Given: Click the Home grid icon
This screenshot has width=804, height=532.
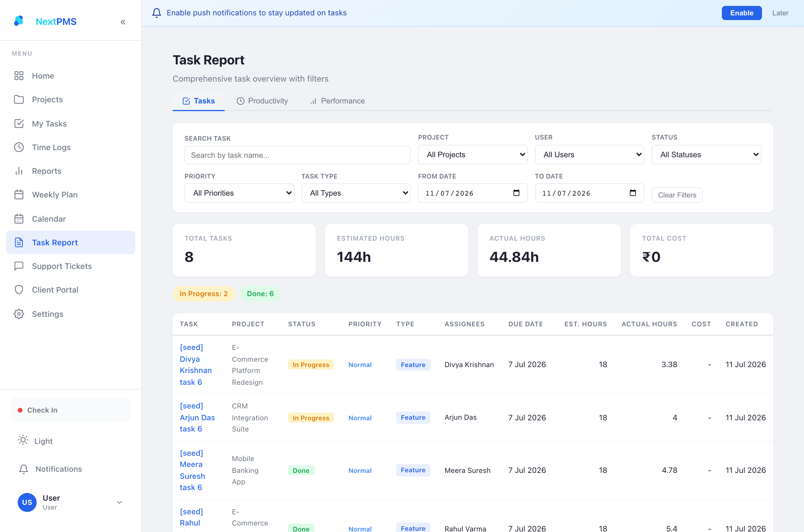Looking at the screenshot, I should point(19,76).
